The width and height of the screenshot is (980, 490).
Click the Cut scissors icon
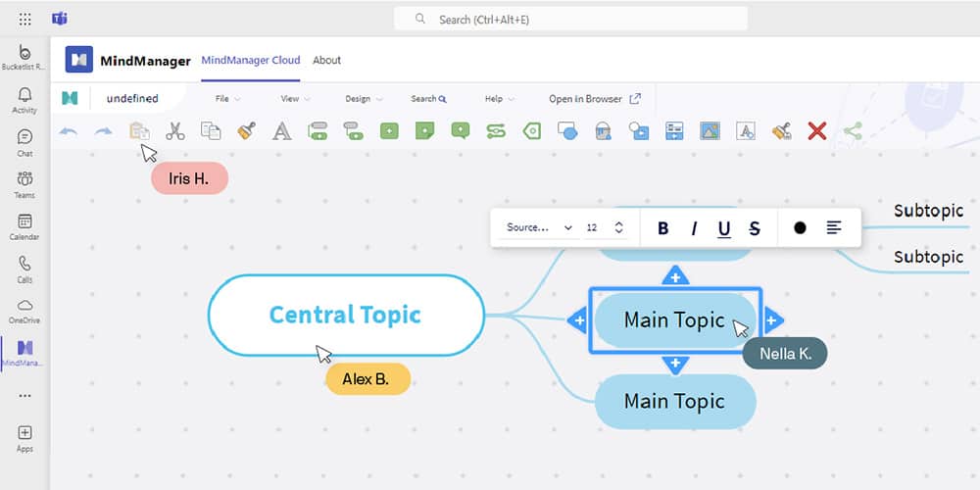[x=175, y=130]
